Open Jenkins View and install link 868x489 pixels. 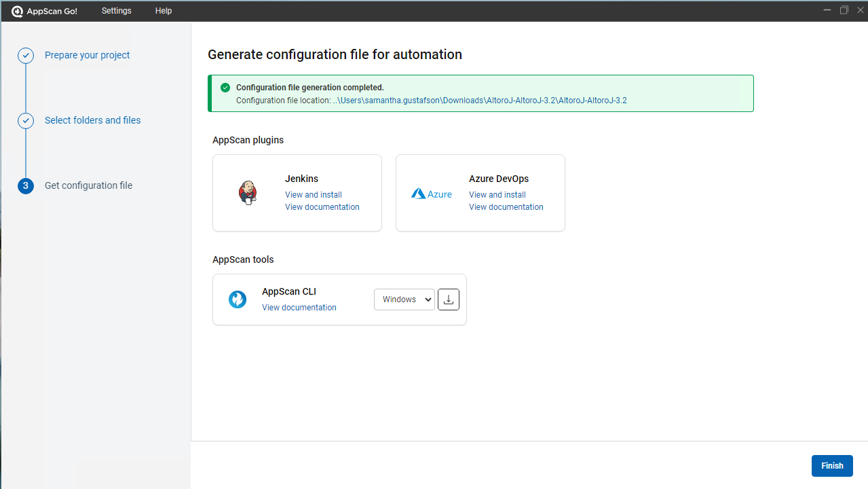pyautogui.click(x=314, y=195)
